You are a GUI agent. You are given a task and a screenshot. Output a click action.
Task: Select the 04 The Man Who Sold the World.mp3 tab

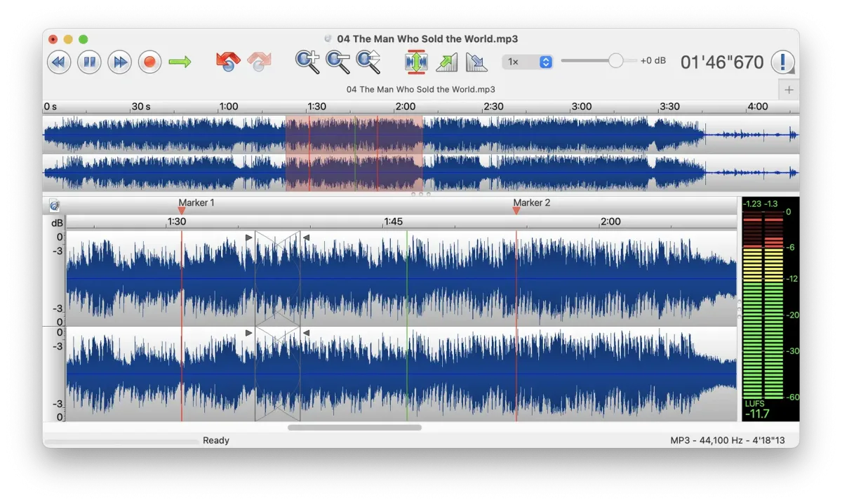[421, 90]
